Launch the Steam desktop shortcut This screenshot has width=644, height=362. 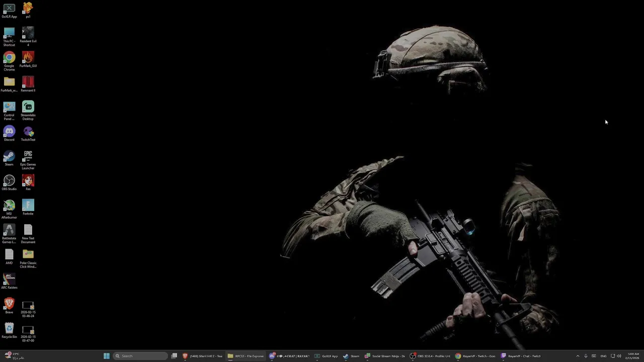pos(9,158)
